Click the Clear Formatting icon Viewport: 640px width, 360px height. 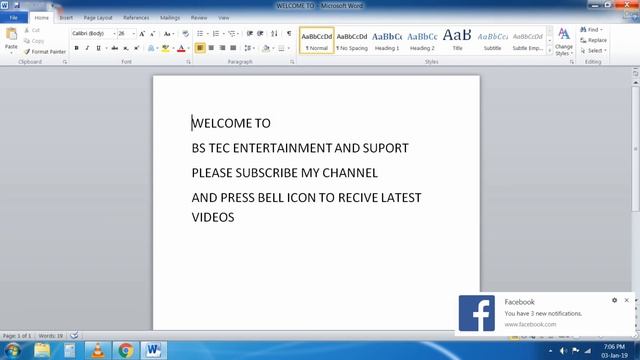185,34
